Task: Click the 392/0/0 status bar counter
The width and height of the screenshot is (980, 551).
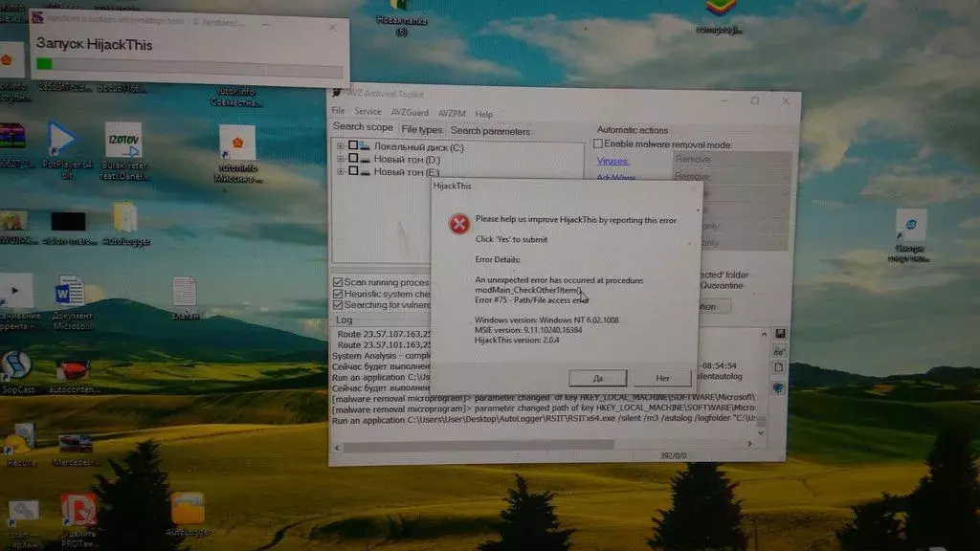Action: coord(673,455)
